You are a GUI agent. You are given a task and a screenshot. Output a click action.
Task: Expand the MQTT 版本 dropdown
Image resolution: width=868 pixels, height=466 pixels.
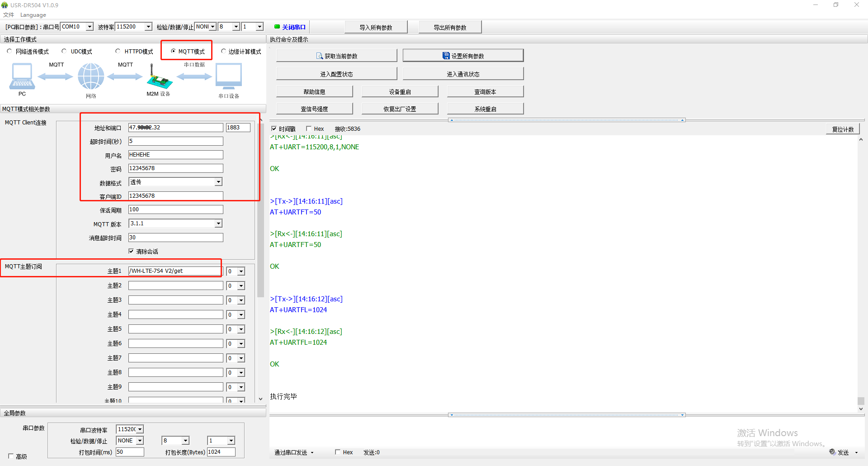coord(218,223)
